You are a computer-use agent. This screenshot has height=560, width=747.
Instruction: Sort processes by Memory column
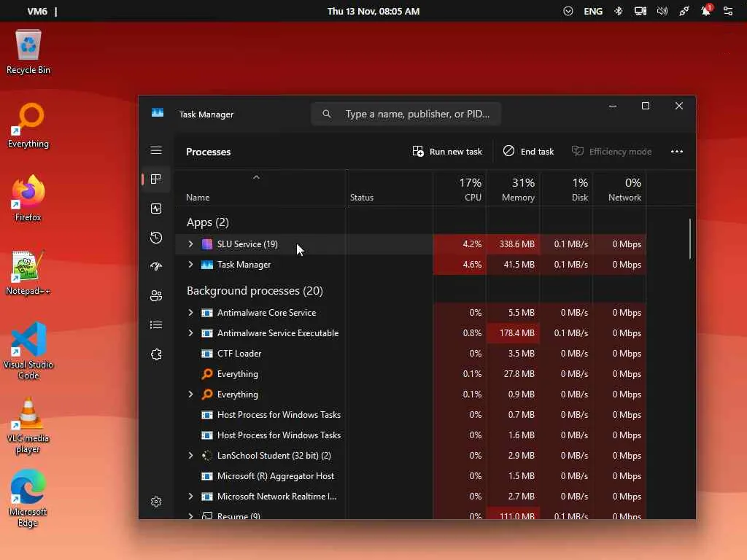(x=513, y=189)
